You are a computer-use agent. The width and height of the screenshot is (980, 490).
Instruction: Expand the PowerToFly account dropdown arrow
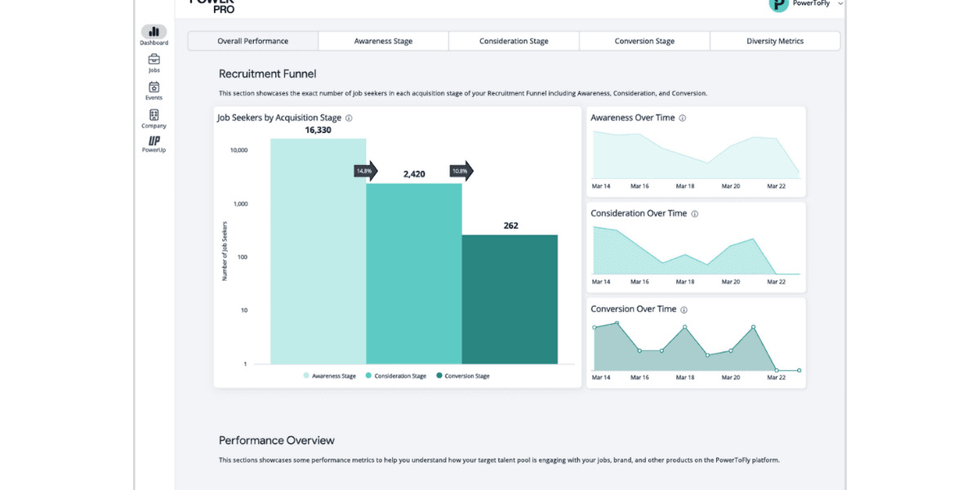point(840,4)
